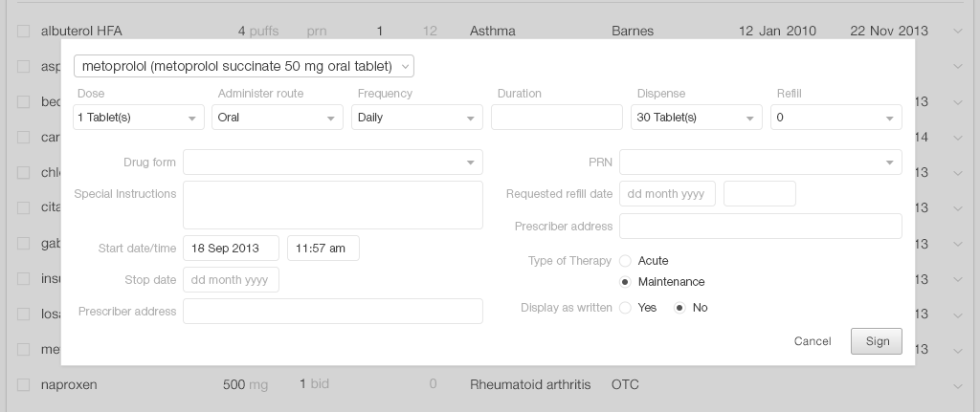Select the Maintenance therapy radio button
Viewport: 980px width, 412px height.
pyautogui.click(x=625, y=282)
